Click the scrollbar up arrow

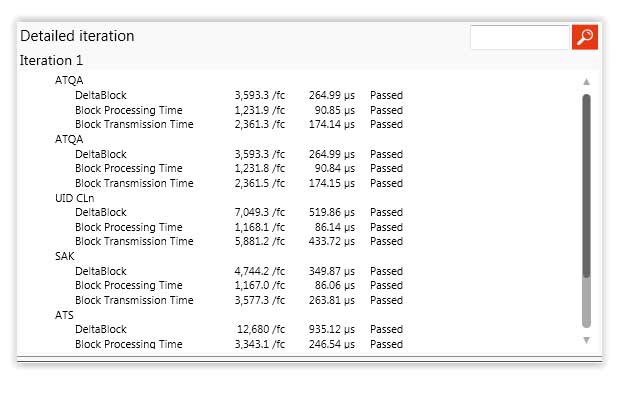point(586,82)
